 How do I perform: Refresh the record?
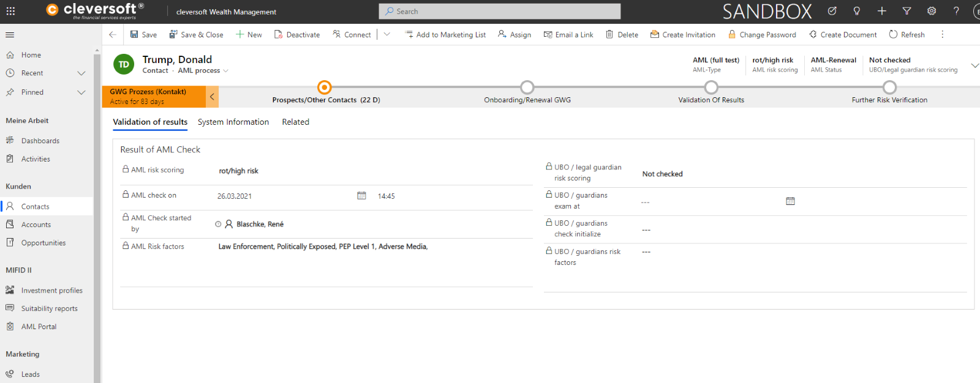(907, 35)
